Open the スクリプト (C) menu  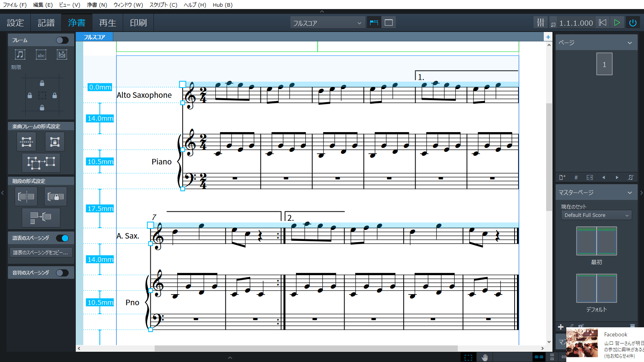163,5
